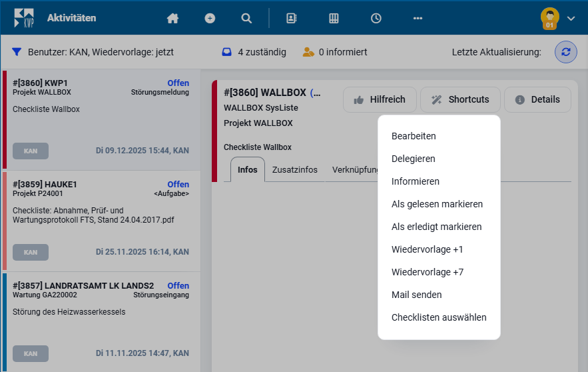
Task: Click the filter funnel icon
Action: click(17, 52)
